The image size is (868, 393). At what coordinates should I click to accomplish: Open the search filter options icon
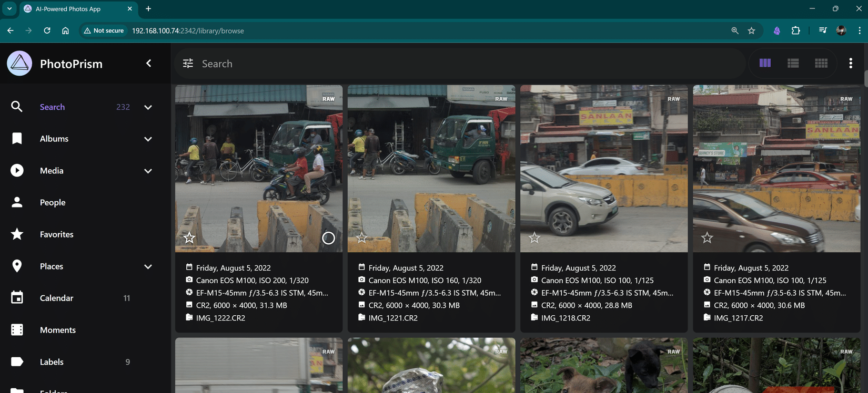click(x=188, y=64)
